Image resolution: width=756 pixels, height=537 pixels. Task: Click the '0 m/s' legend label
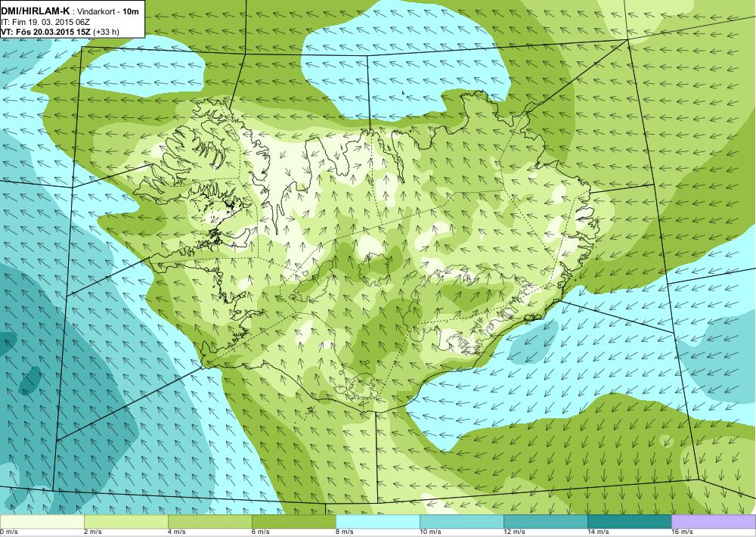pyautogui.click(x=9, y=532)
